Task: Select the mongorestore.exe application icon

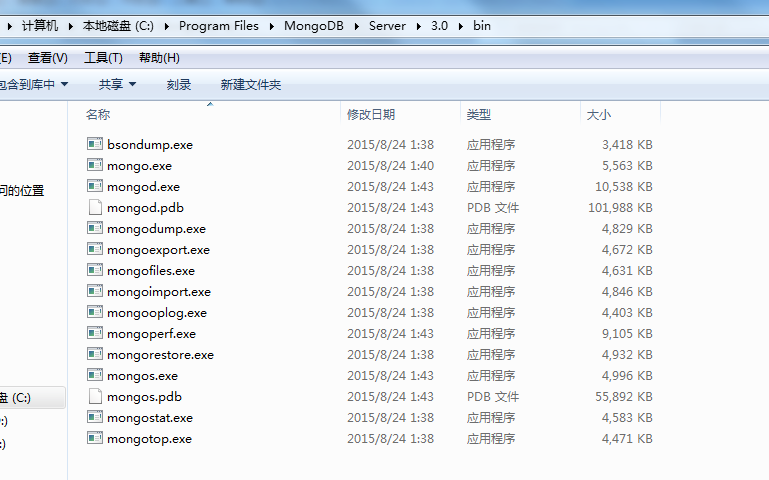Action: [x=95, y=354]
